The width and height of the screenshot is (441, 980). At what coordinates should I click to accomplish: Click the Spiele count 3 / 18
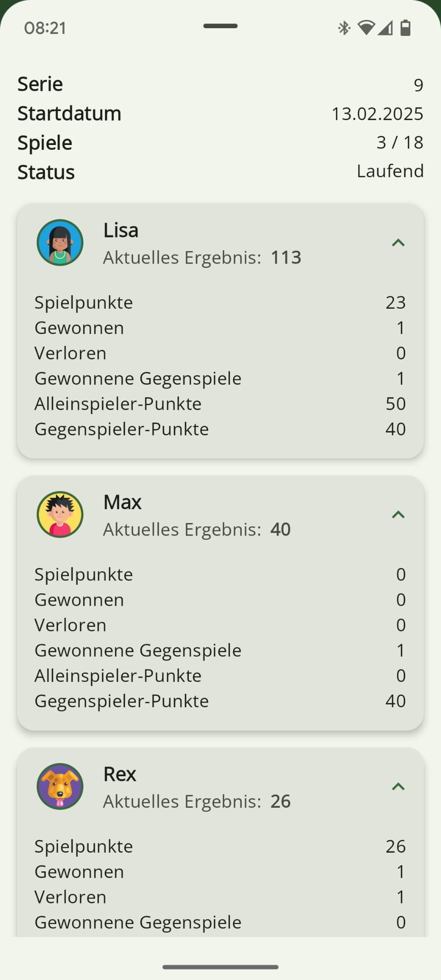click(400, 143)
